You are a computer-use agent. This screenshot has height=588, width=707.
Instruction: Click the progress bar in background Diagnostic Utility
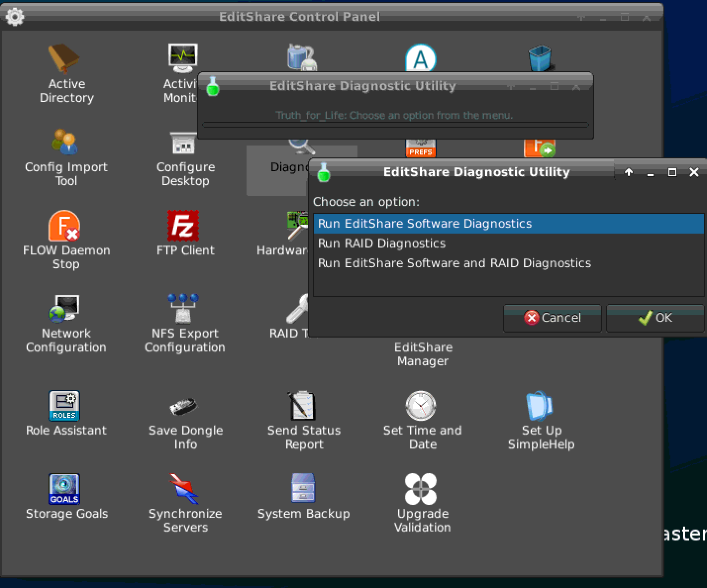click(x=396, y=125)
